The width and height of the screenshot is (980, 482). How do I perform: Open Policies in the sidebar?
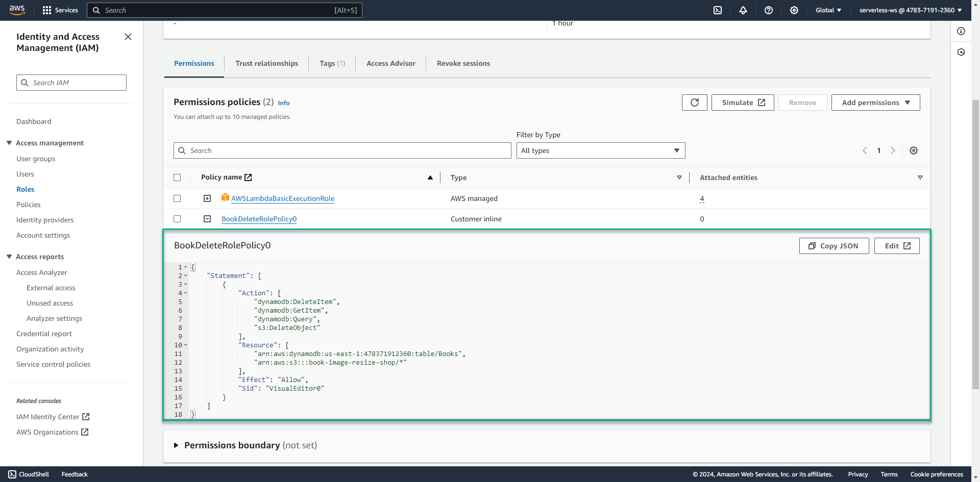coord(29,205)
